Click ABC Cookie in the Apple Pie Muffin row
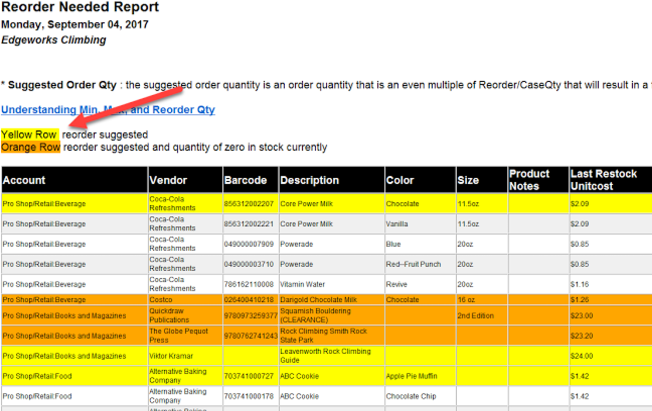 click(299, 376)
